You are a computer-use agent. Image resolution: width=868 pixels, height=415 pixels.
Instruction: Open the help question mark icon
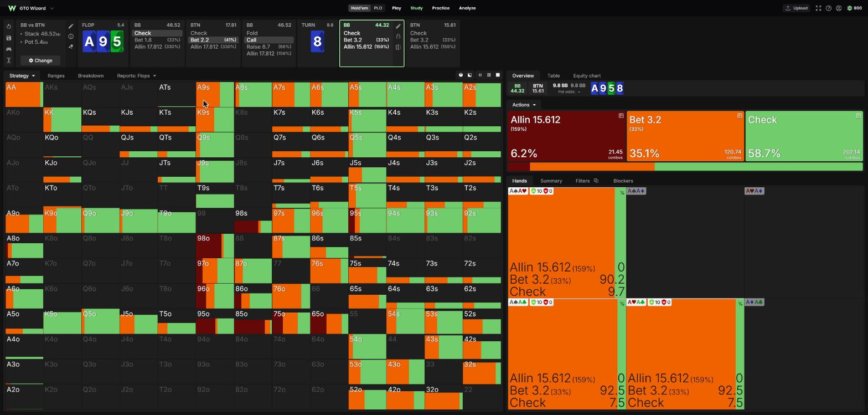829,8
